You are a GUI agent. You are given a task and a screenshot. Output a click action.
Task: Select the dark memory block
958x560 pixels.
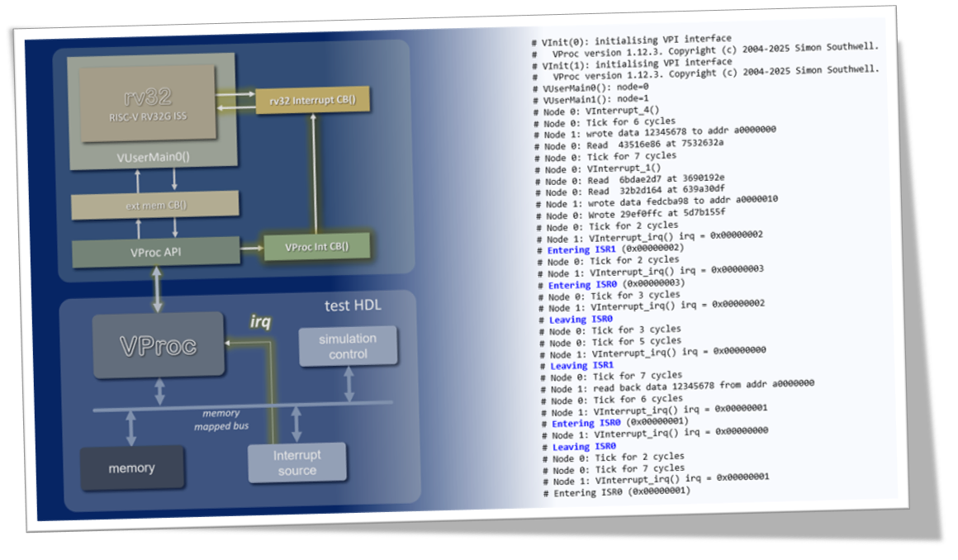point(131,467)
